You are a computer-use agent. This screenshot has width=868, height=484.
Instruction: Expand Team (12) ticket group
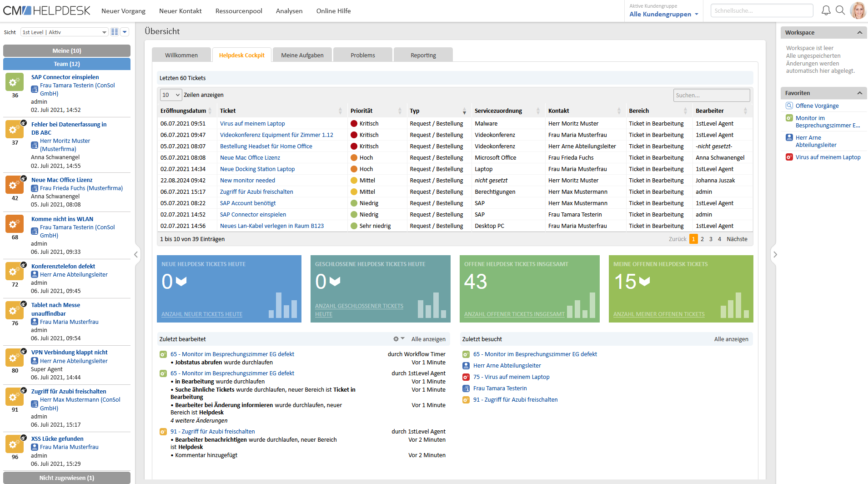point(67,64)
